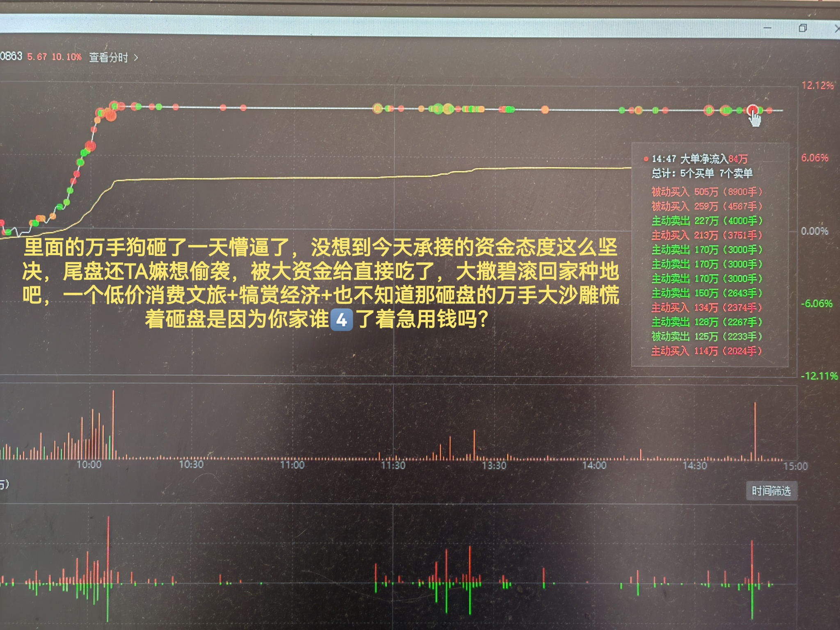Select tooltip row 主动卖出 227万 (4000手)
Screen dimensions: 840x630
coord(706,221)
